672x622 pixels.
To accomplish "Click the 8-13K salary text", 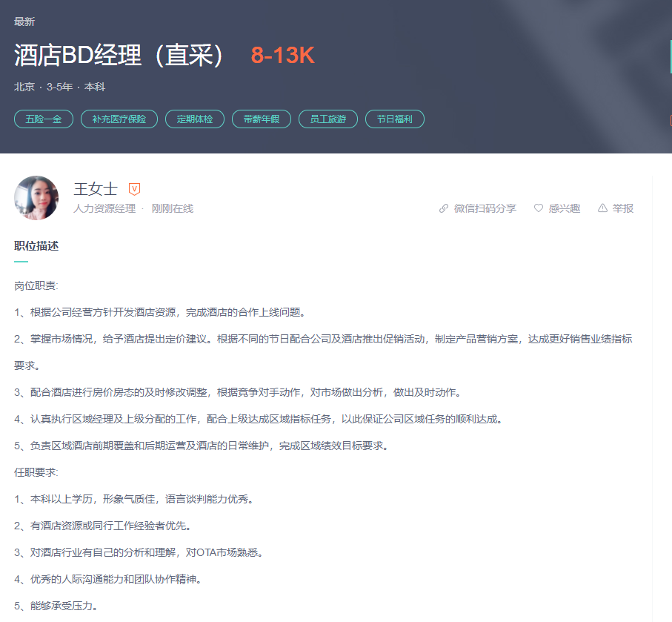I will (x=283, y=56).
